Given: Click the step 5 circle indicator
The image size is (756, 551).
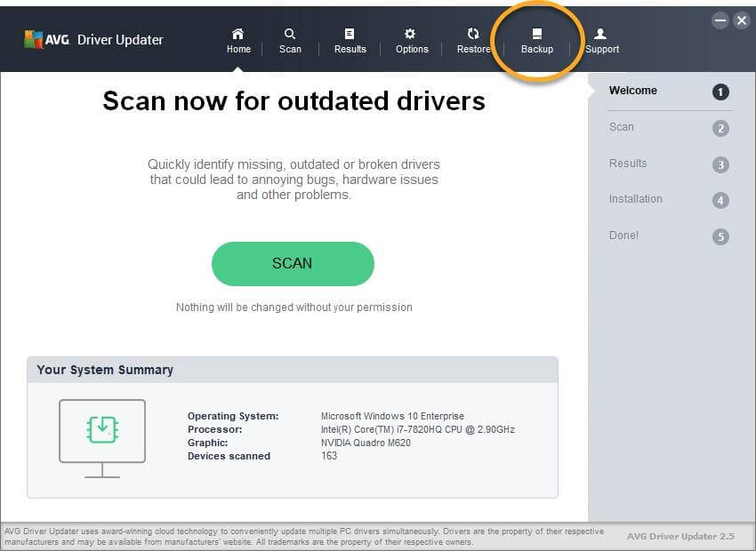Looking at the screenshot, I should click(720, 236).
